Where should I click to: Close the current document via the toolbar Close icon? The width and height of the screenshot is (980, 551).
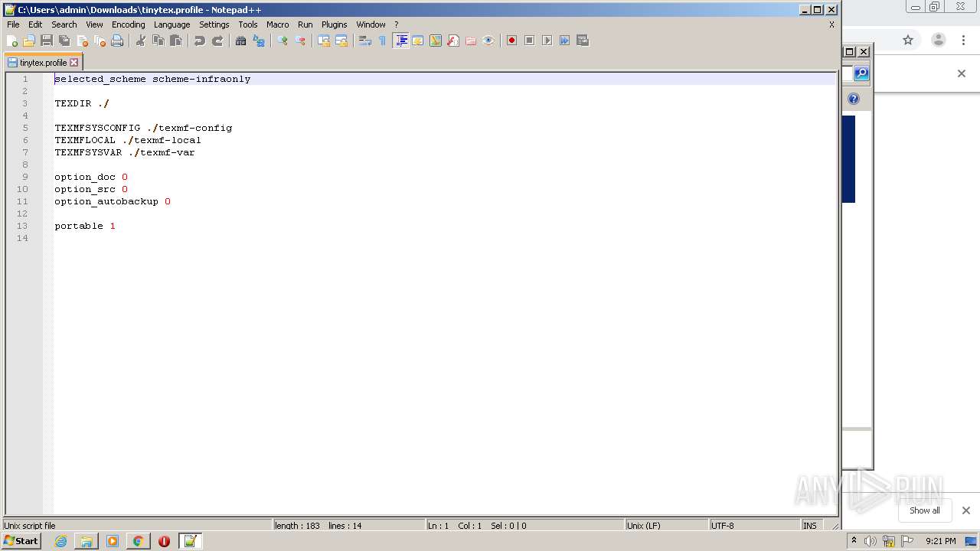pyautogui.click(x=82, y=41)
